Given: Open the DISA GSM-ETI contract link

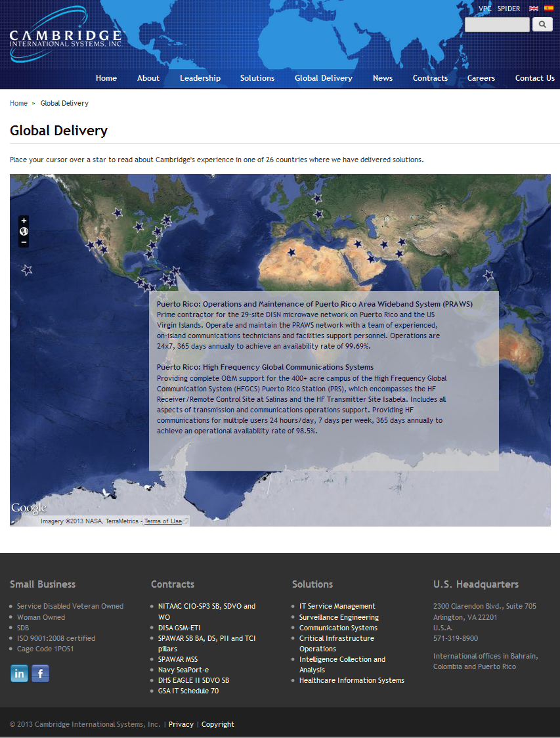Looking at the screenshot, I should (x=179, y=628).
